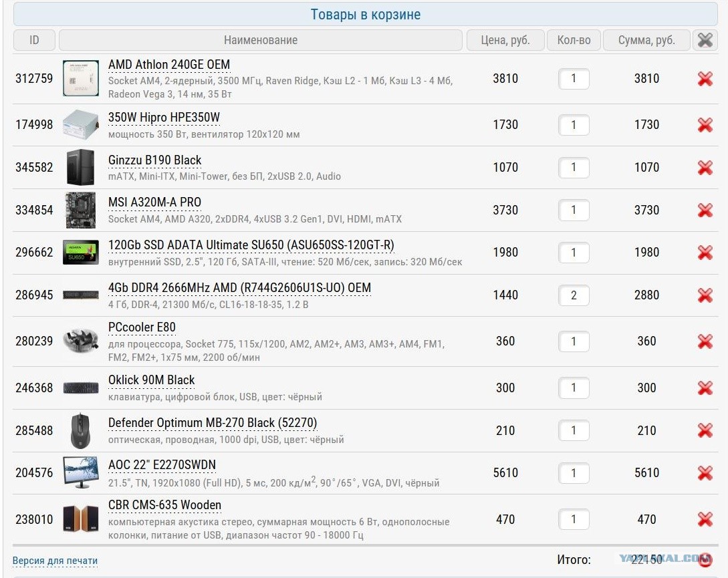Edit quantity field for AMD Athlon 240GE
The height and width of the screenshot is (578, 728).
574,78
